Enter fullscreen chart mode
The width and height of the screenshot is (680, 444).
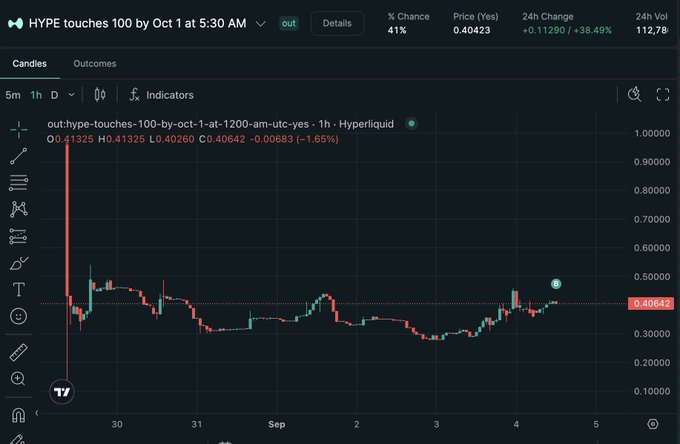coord(663,95)
